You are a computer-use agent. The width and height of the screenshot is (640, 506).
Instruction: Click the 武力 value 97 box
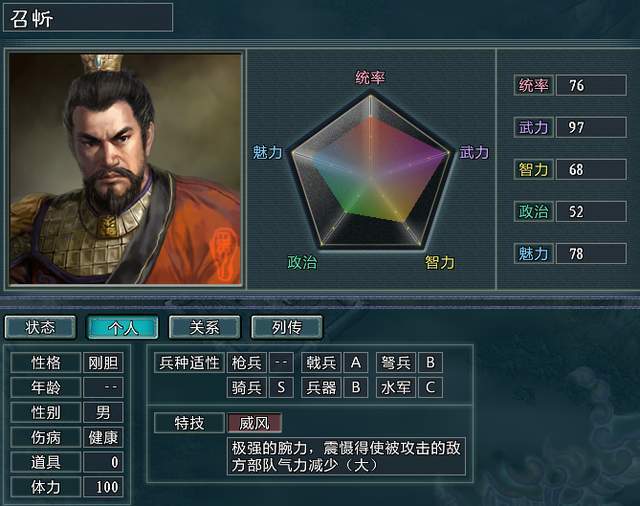591,127
